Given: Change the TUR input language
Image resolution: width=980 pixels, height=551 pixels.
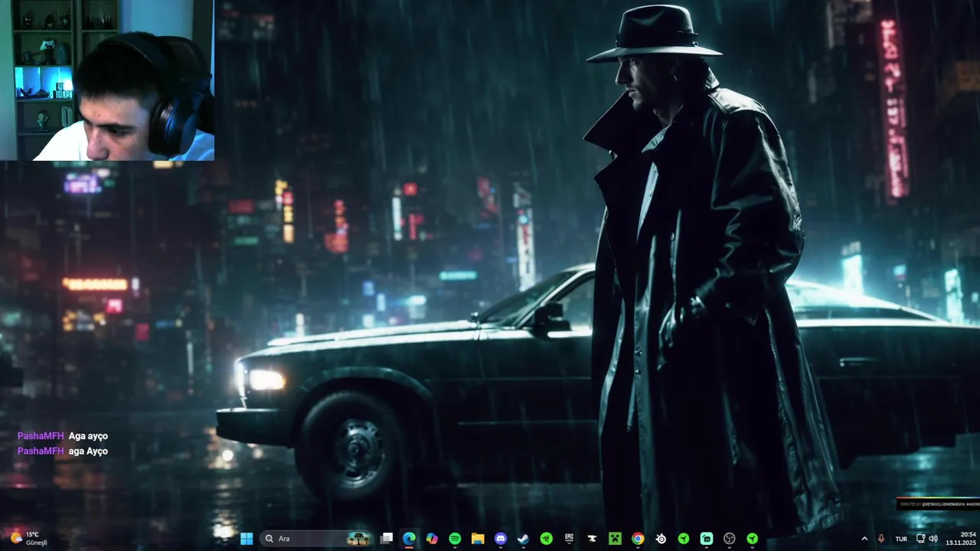Looking at the screenshot, I should click(901, 539).
